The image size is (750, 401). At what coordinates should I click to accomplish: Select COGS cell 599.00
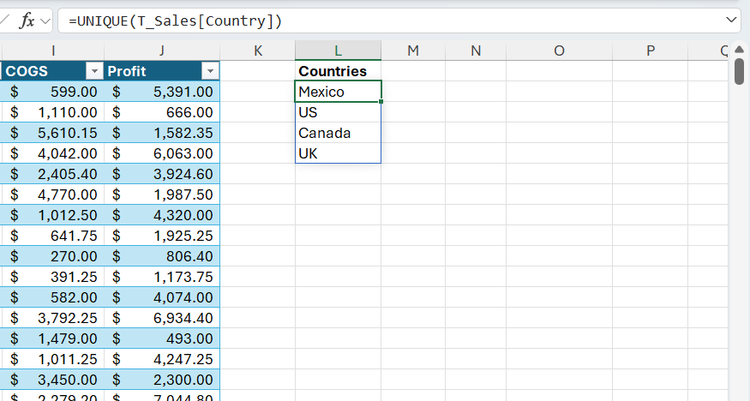[53, 91]
